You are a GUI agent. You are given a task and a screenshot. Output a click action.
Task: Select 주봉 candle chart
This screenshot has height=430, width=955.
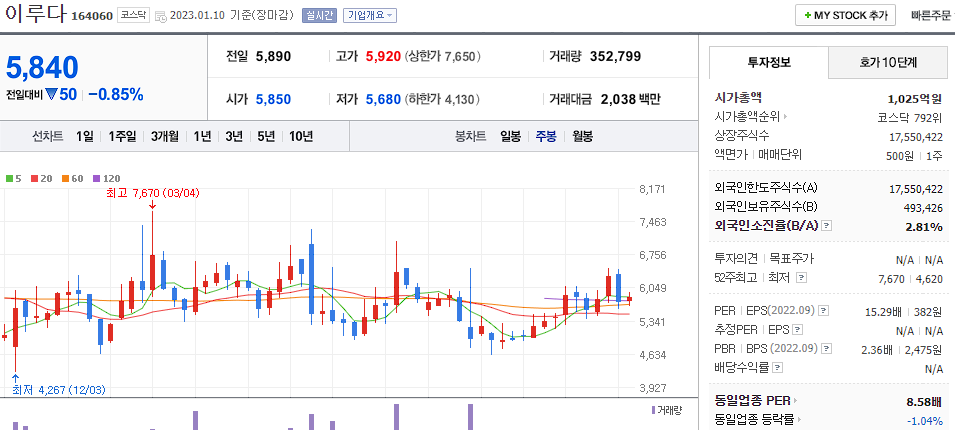coord(546,136)
